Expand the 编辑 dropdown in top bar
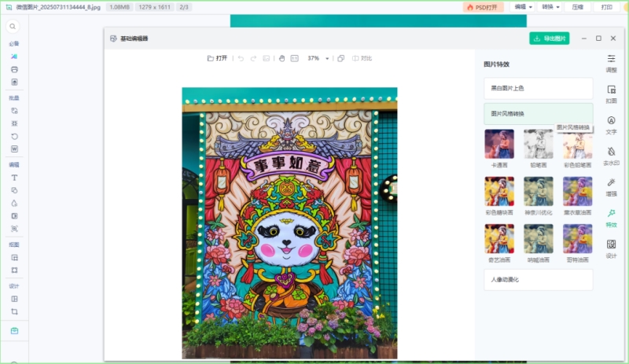This screenshot has width=629, height=364. (523, 7)
